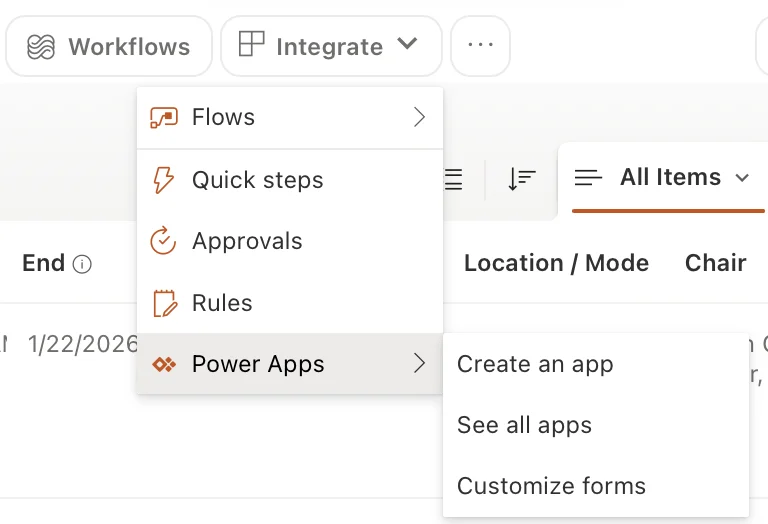Click the Workflows waves icon
The width and height of the screenshot is (768, 524).
pos(41,48)
